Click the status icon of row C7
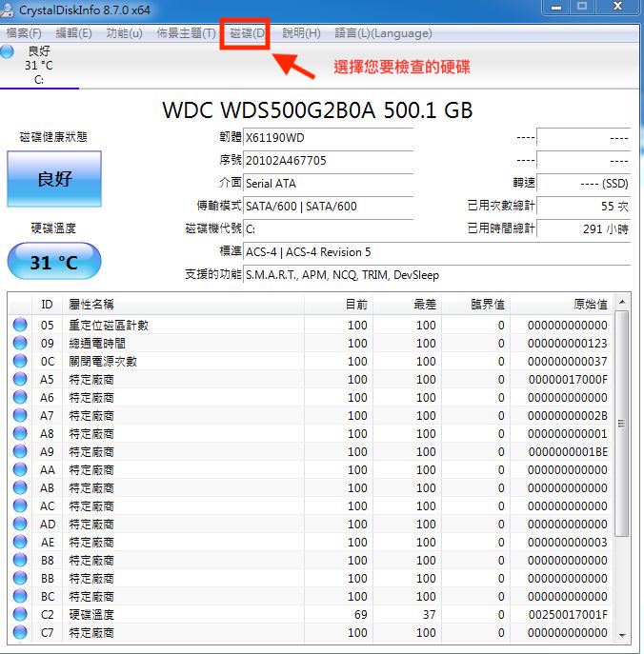Screen dimensions: 644x654 point(20,632)
